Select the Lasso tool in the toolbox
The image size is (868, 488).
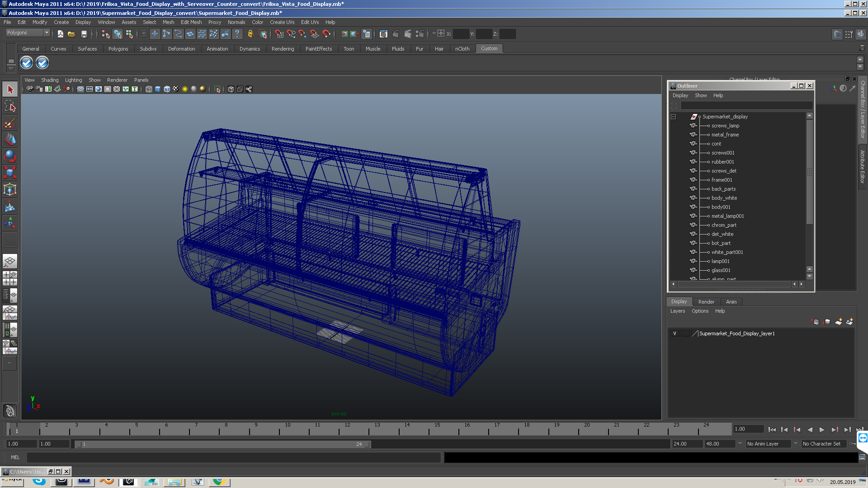pos(10,106)
